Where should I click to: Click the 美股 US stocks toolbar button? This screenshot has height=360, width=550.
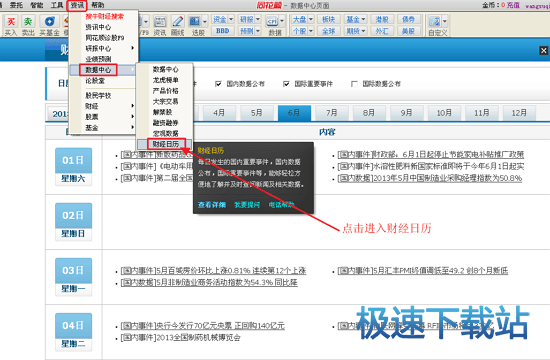point(409,31)
